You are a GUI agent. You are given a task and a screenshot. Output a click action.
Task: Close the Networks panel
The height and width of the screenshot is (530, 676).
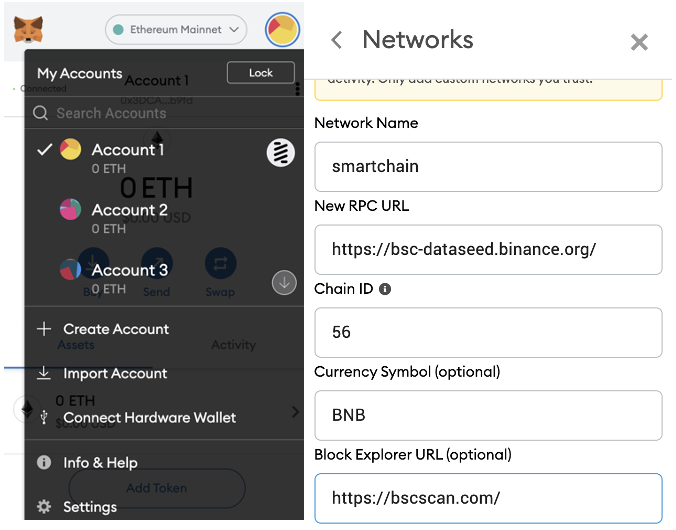[x=639, y=42]
